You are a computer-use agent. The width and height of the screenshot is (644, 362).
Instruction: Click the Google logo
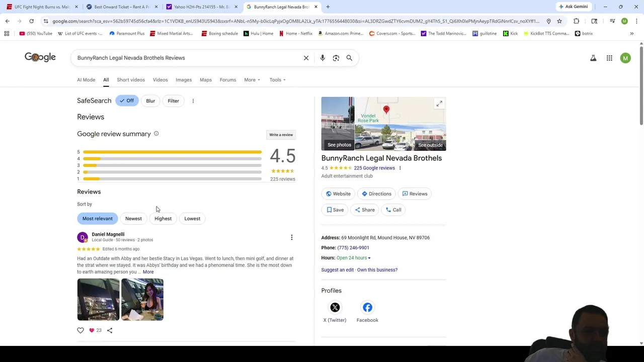[40, 57]
